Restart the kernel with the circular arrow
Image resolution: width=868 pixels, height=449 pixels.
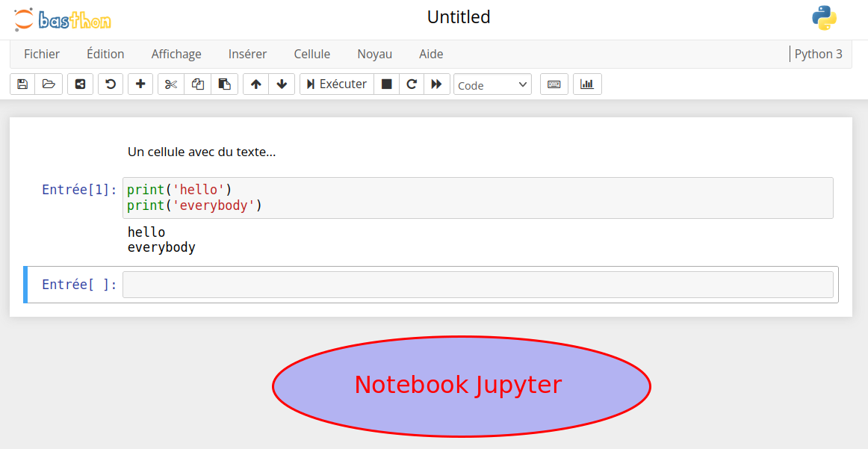tap(411, 84)
